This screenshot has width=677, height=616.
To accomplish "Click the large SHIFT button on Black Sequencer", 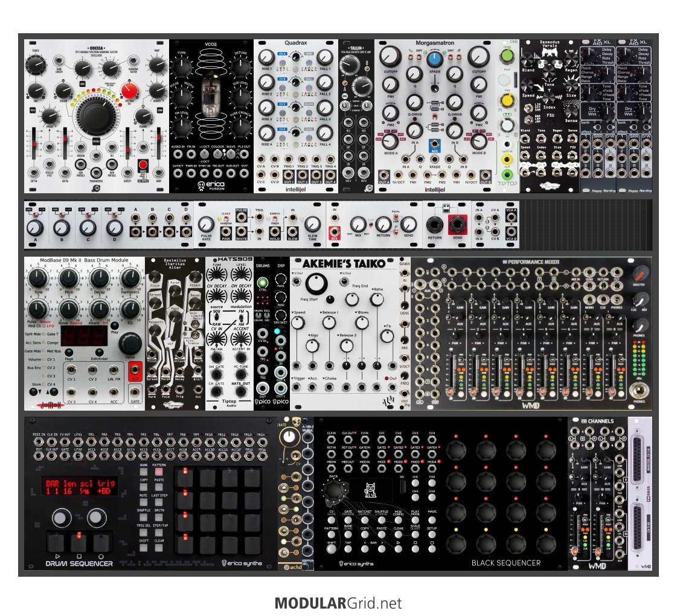I will click(x=331, y=548).
